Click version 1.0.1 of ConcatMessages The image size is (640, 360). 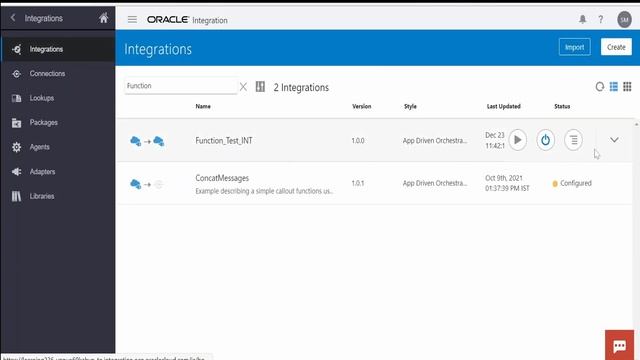[x=358, y=183]
